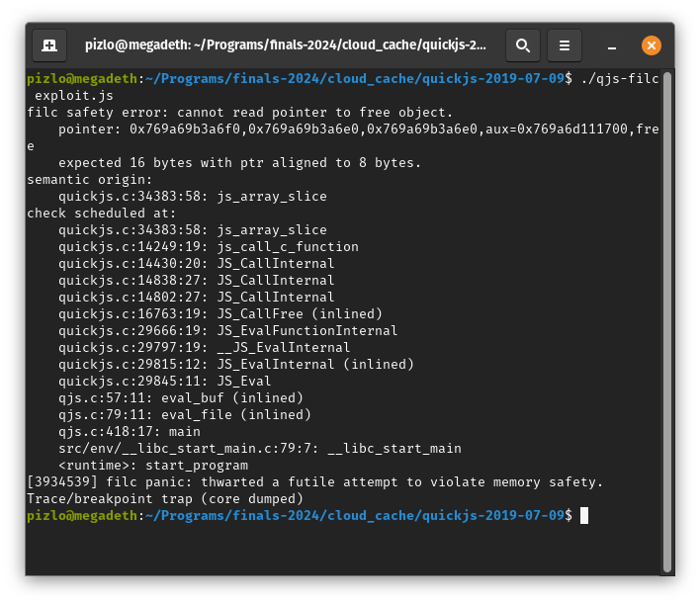
Task: Open the hamburger main menu
Action: [565, 45]
